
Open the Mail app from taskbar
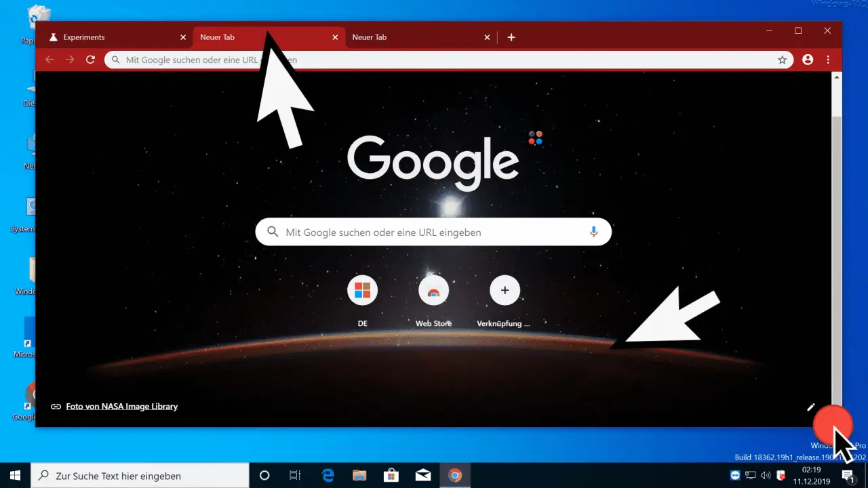click(423, 476)
